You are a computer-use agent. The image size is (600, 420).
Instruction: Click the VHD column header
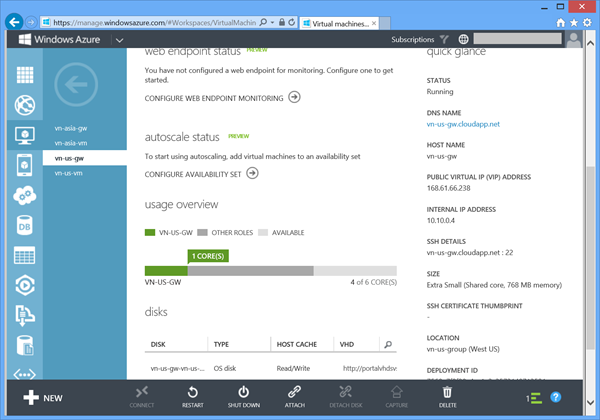[x=356, y=344]
